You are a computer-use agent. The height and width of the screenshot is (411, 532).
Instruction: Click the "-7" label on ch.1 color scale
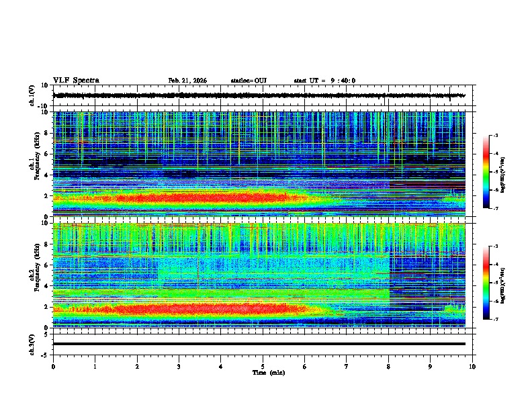[495, 208]
